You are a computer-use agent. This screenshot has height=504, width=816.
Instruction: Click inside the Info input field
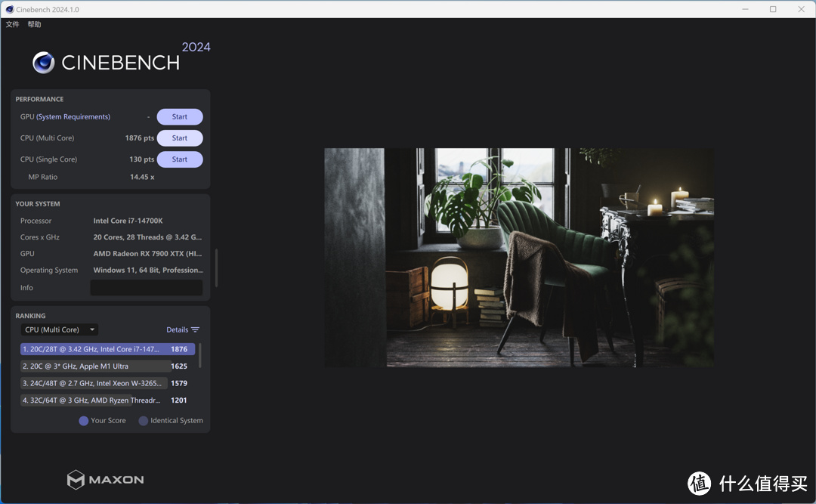[147, 287]
